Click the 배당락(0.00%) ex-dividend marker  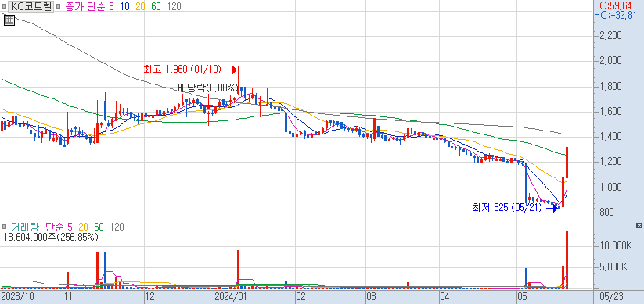click(208, 88)
